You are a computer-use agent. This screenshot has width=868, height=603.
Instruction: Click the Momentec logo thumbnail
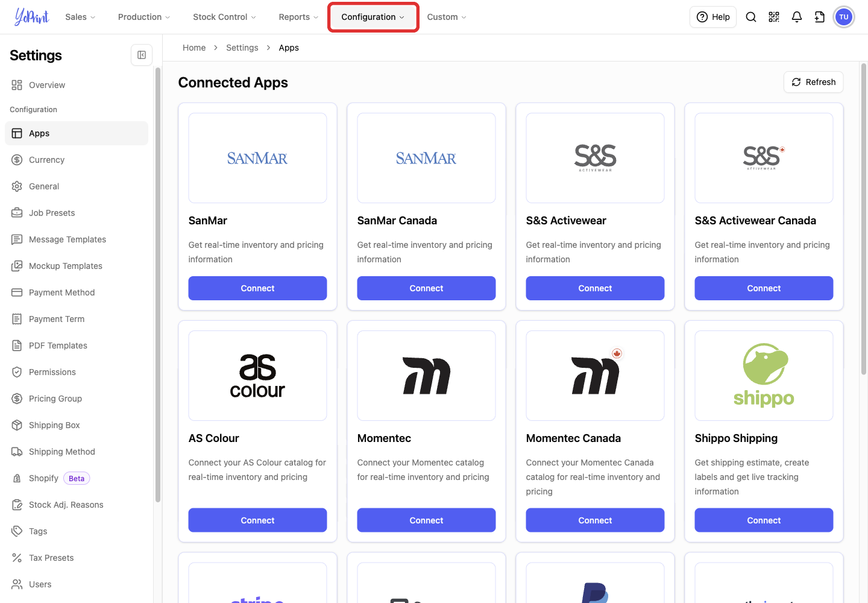[427, 376]
